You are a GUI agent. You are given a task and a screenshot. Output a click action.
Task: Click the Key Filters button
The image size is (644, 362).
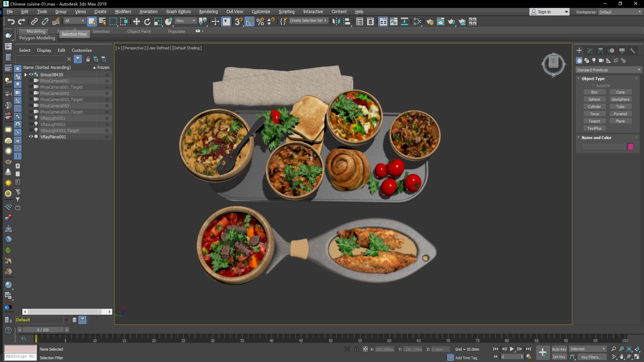point(592,357)
